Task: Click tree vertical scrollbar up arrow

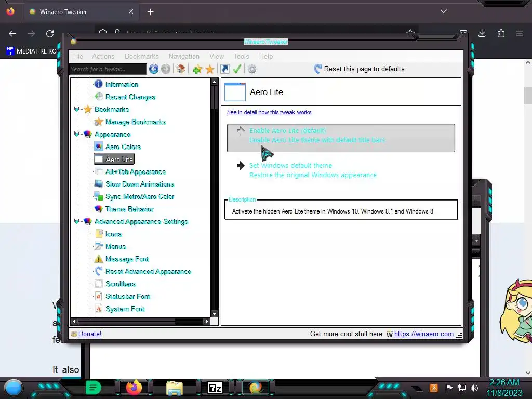Action: tap(214, 82)
